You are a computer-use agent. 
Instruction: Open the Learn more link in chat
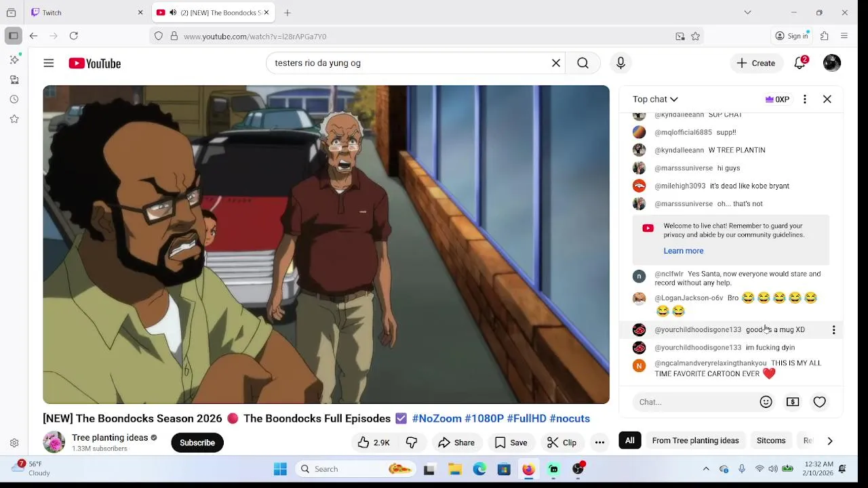click(684, 251)
